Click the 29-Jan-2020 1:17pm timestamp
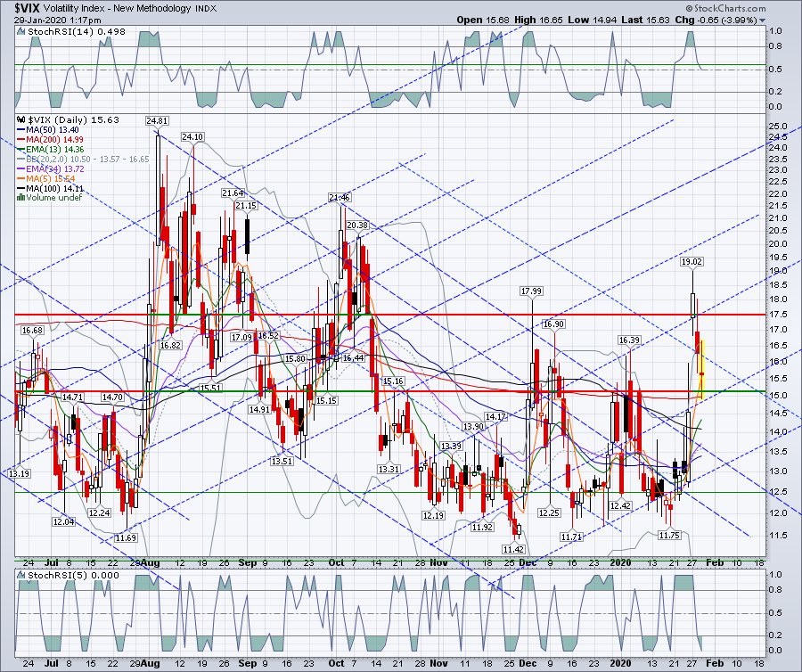Viewport: 802px width, 672px height. 57,20
